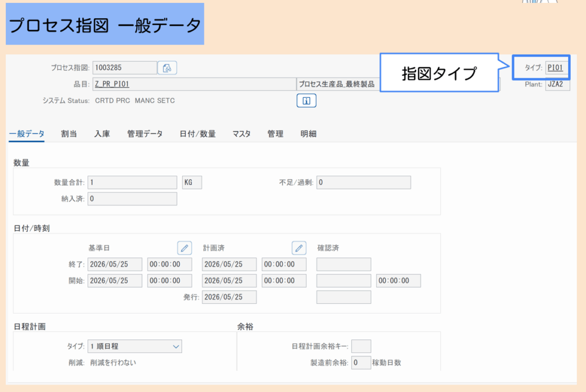The image size is (586, 392).
Task: Click the Z_PR_PI01 material link
Action: pyautogui.click(x=112, y=84)
